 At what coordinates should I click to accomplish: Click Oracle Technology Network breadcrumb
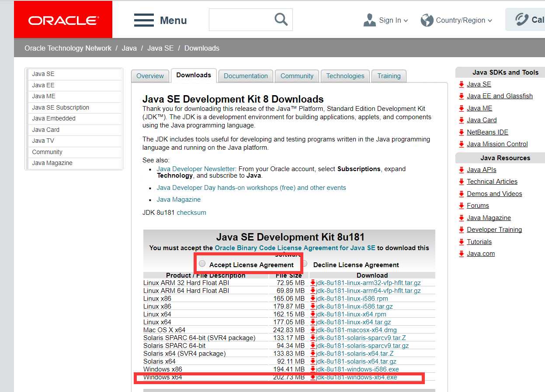coord(68,48)
